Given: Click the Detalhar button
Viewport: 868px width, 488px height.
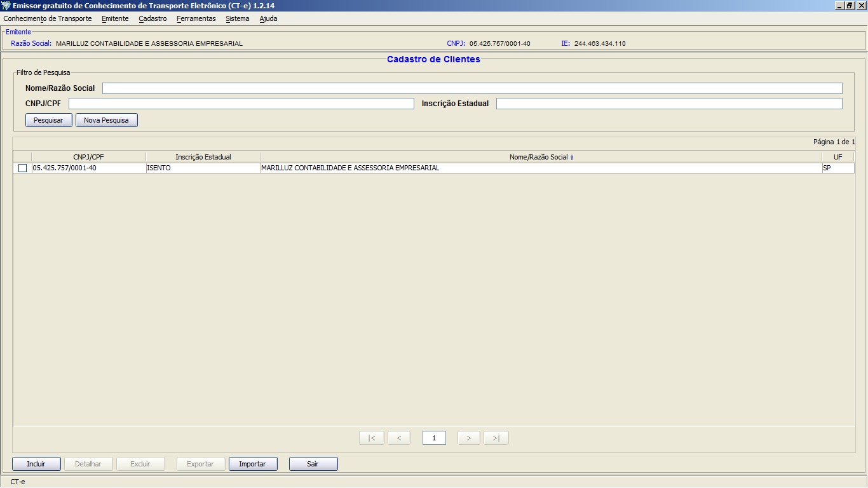Looking at the screenshot, I should [x=88, y=464].
